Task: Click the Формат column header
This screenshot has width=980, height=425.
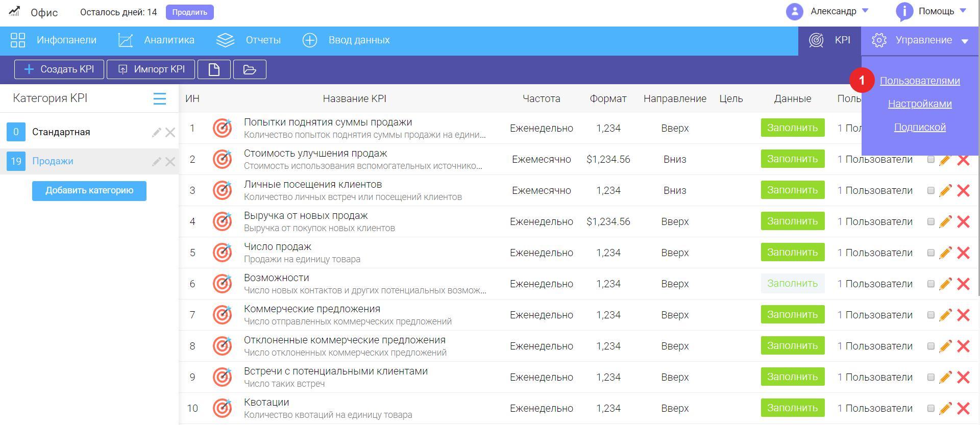Action: tap(608, 99)
